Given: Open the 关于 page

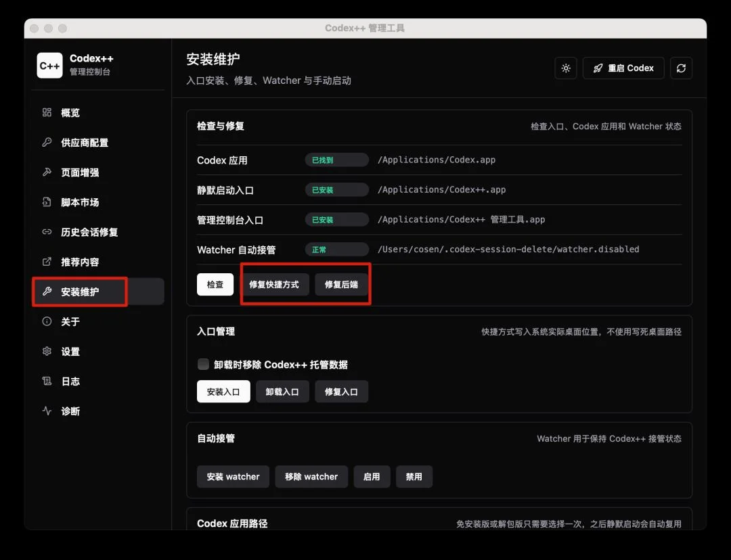Looking at the screenshot, I should tap(98, 321).
